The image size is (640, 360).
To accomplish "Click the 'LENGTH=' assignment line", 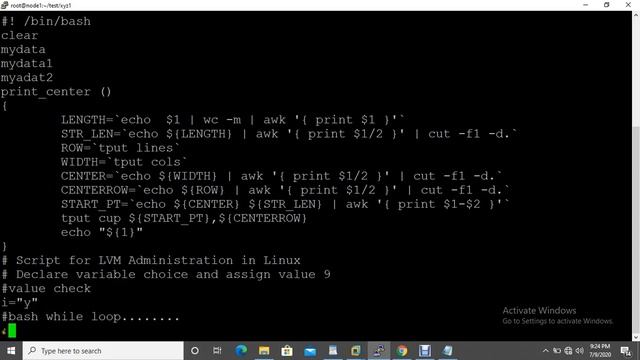I will (x=233, y=120).
